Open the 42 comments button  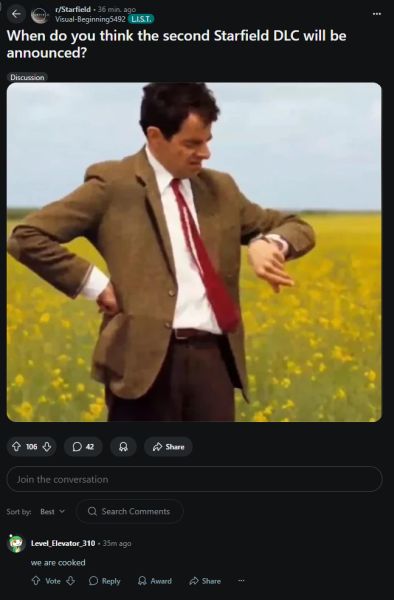(83, 447)
